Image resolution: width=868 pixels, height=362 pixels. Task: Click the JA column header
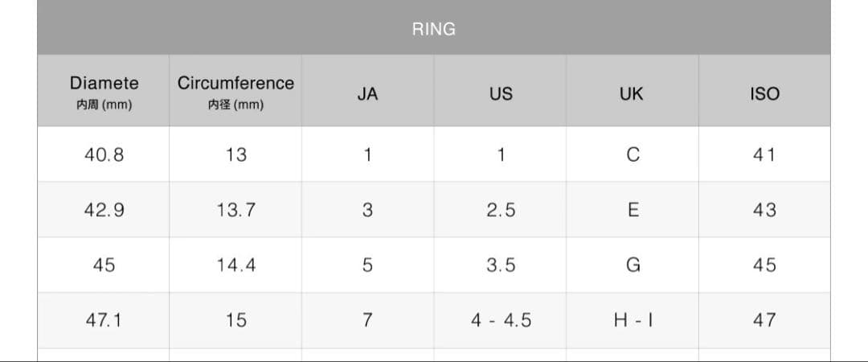(367, 93)
